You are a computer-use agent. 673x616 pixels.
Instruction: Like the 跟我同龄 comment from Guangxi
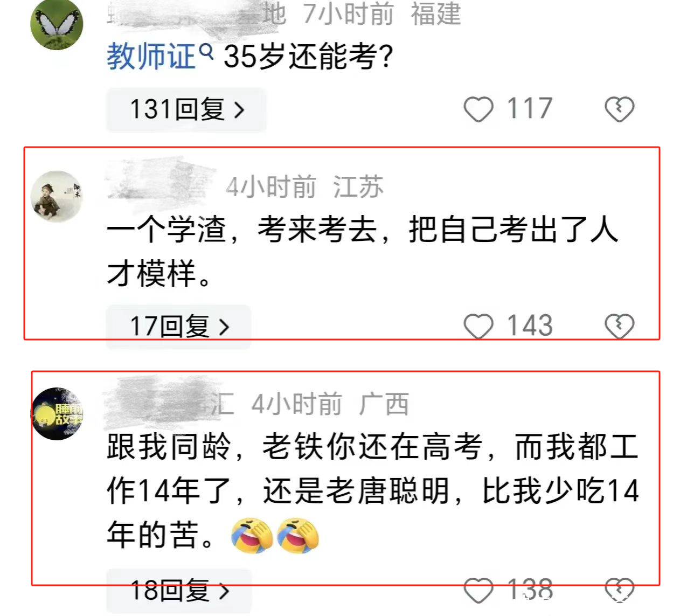(x=478, y=591)
